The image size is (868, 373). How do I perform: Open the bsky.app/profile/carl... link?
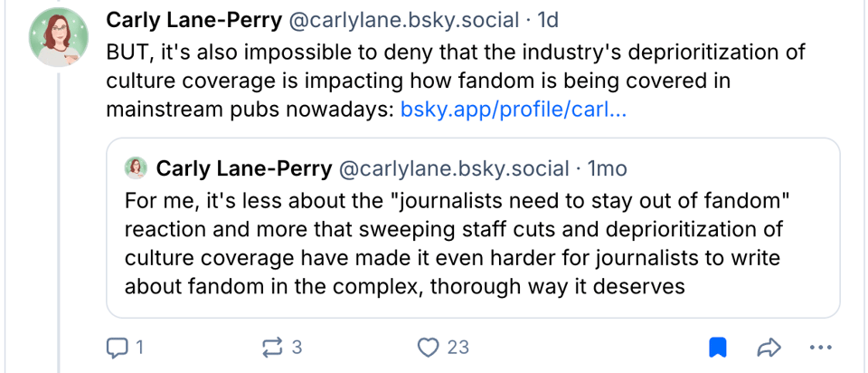[x=514, y=110]
